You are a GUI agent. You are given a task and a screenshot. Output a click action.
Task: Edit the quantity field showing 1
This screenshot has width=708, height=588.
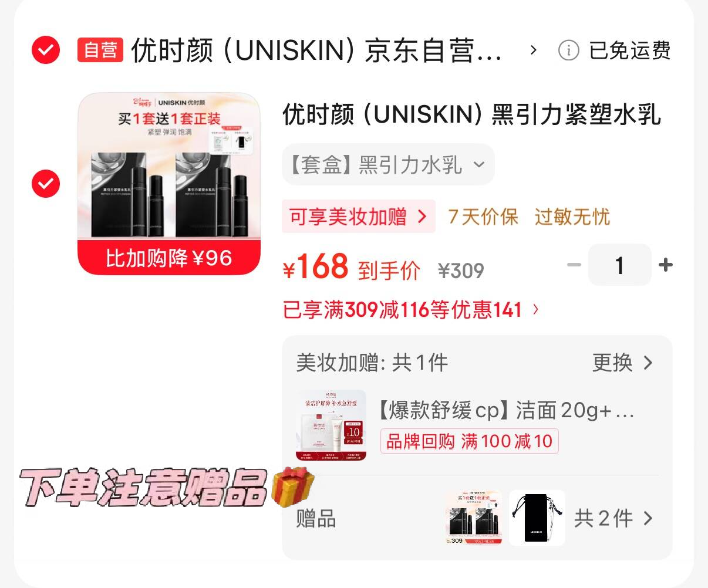click(619, 265)
